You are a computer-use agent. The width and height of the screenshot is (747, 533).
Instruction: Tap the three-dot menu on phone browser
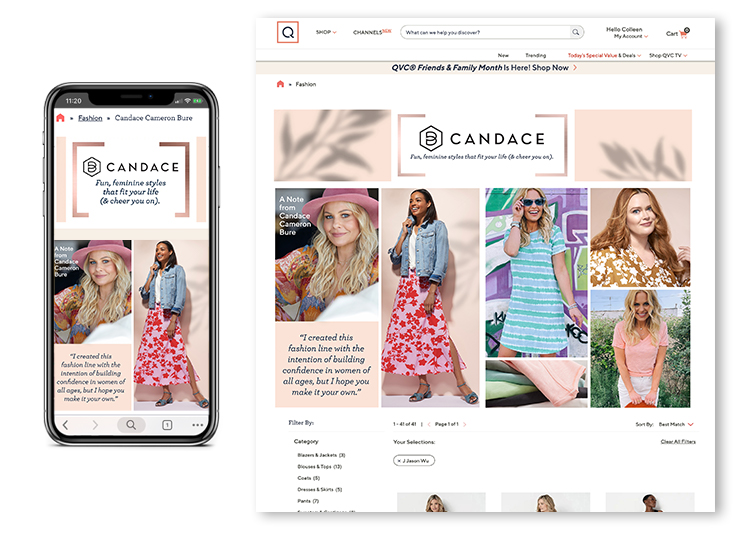(198, 425)
